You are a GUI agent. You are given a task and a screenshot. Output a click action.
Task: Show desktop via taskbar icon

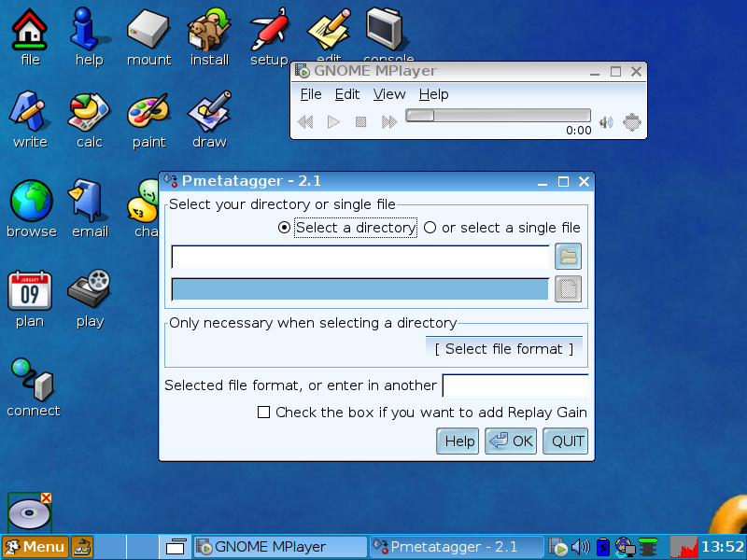tap(176, 547)
